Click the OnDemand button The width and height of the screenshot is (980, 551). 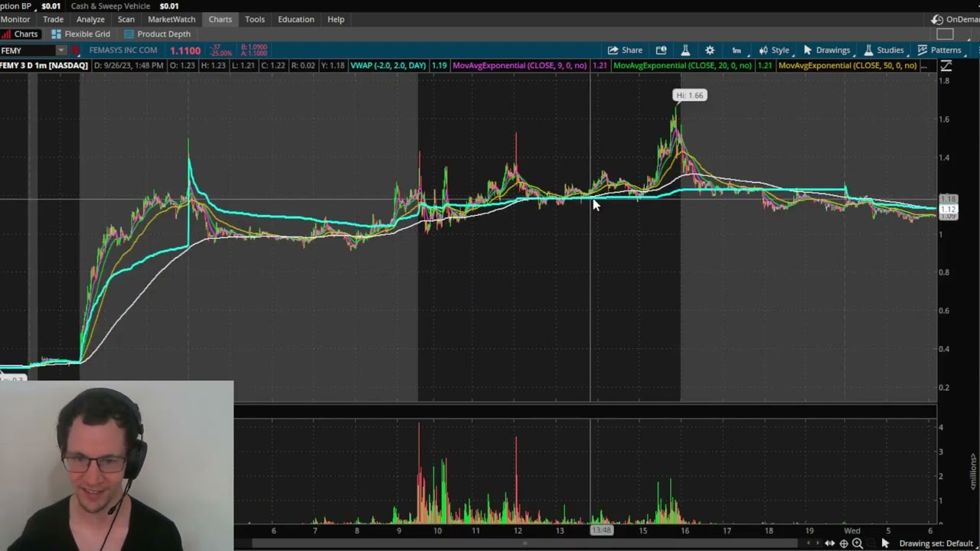coord(955,19)
